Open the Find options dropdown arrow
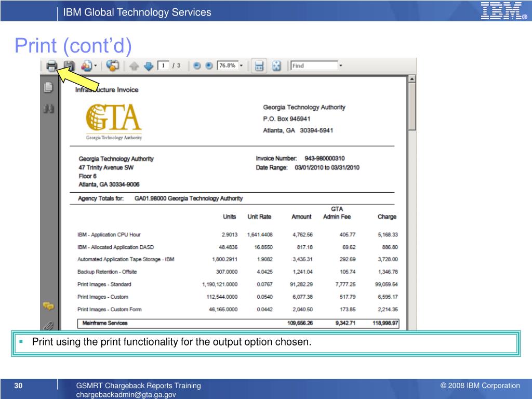532x399 pixels. [x=341, y=65]
